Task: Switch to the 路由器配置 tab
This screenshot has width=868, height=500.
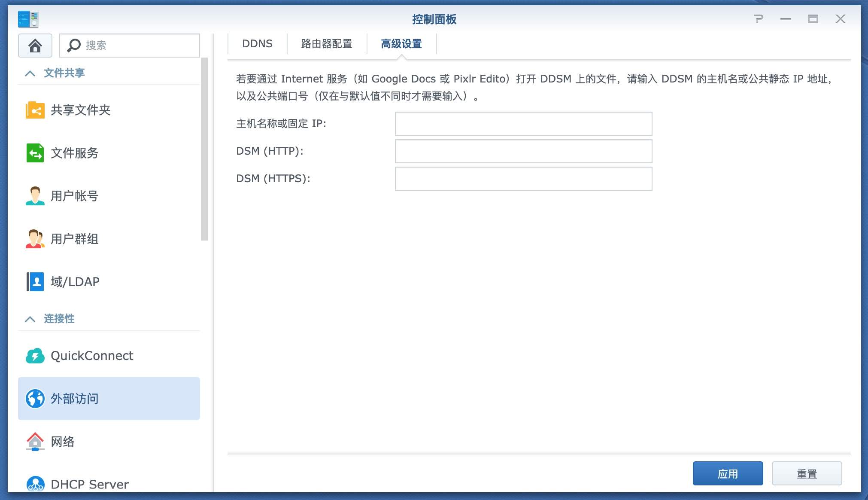Action: (327, 44)
